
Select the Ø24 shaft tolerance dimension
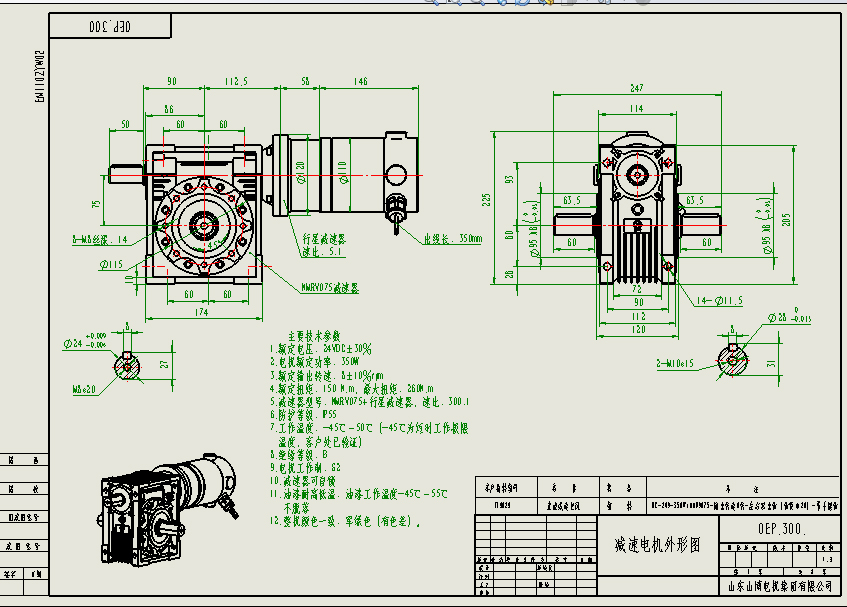[85, 343]
